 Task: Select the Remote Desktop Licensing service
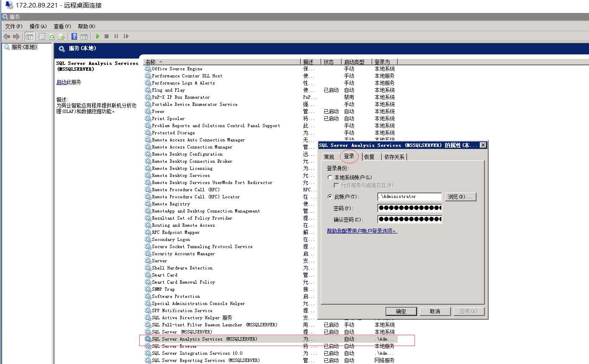click(x=182, y=168)
